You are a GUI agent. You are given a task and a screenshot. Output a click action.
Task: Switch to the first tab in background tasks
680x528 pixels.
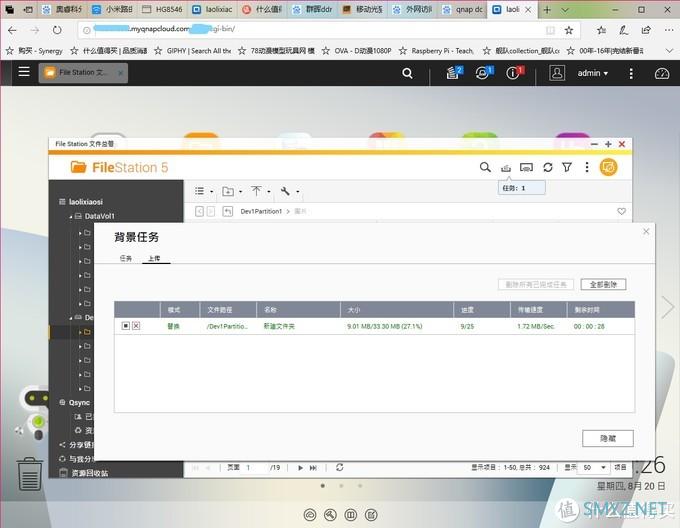126,258
